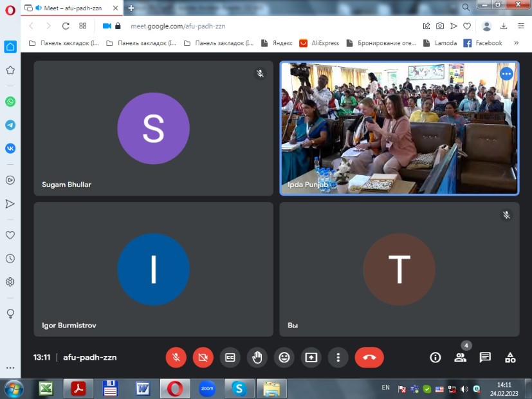Turn on the camera in Meet
Screen dimensions: 532x399
pyautogui.click(x=203, y=357)
